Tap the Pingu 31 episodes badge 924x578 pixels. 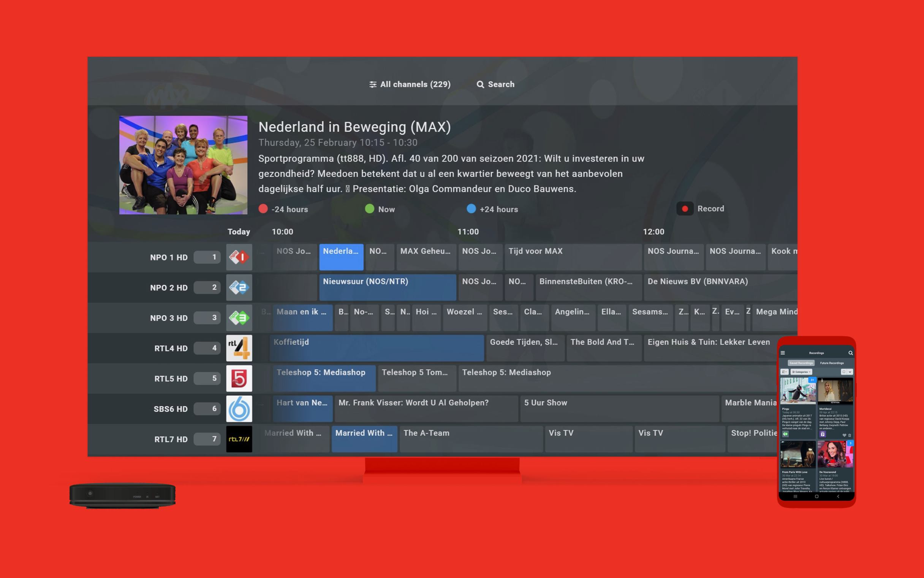(x=812, y=380)
